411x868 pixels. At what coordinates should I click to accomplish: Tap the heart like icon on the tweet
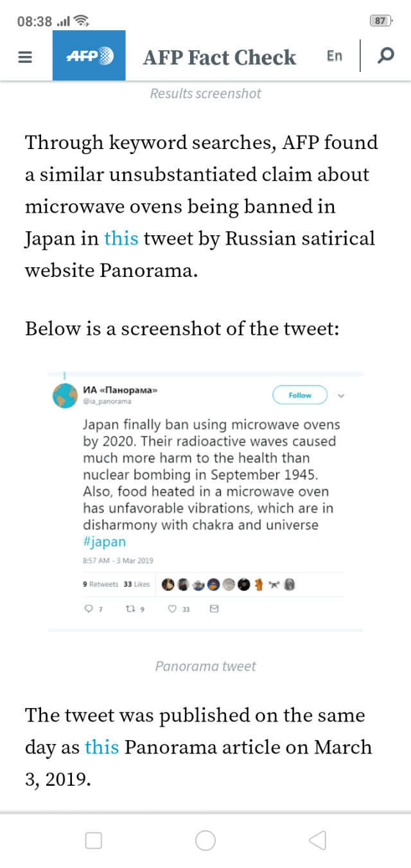click(x=172, y=608)
